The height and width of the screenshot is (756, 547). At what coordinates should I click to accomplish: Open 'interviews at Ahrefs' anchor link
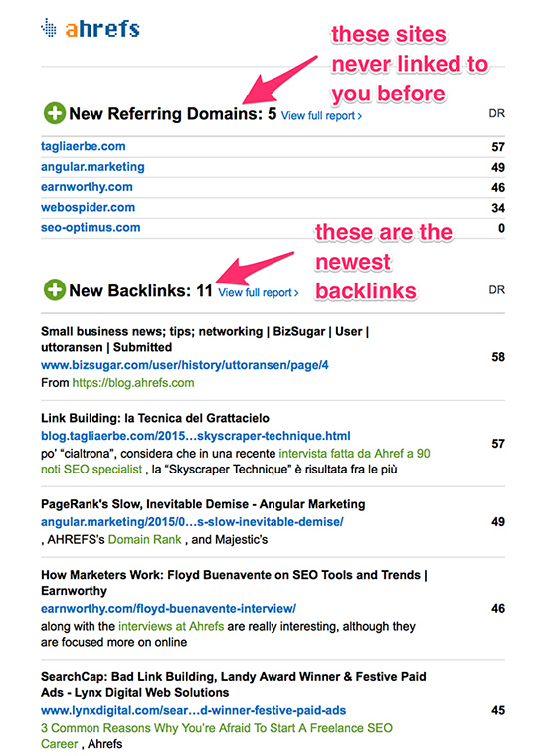(171, 626)
